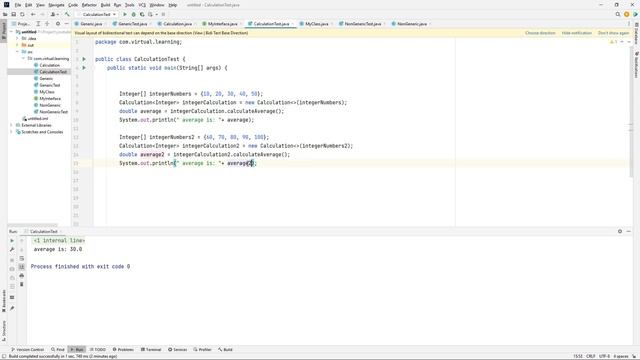This screenshot has width=640, height=360.
Task: Switch to the MyInterface.java editor tab
Action: (x=221, y=24)
